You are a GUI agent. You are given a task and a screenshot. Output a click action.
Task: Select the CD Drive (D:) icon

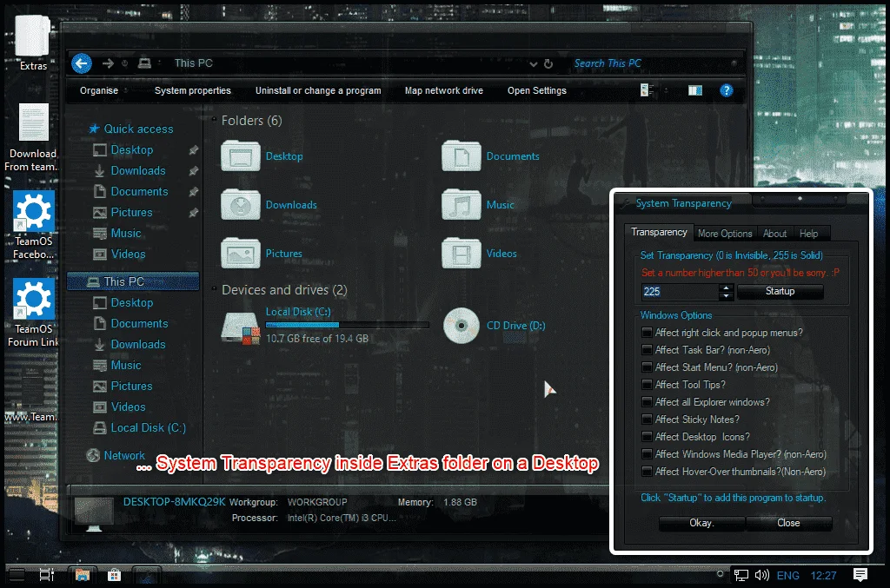(461, 326)
